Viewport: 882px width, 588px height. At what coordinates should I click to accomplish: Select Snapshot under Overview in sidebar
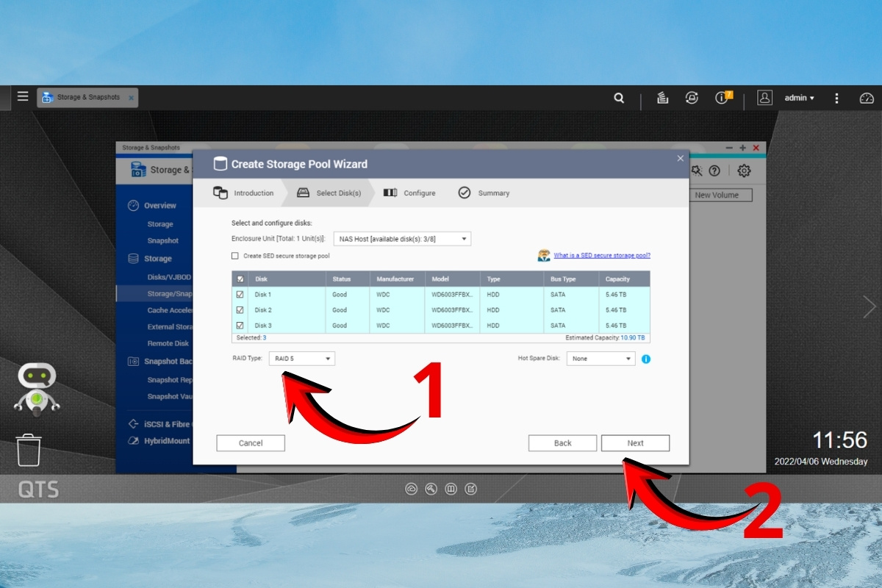click(x=162, y=240)
